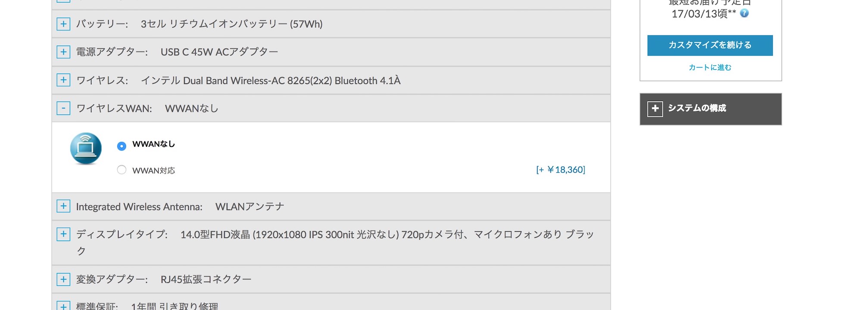The image size is (868, 310).
Task: Click the +¥18,360 price label
Action: tap(560, 170)
